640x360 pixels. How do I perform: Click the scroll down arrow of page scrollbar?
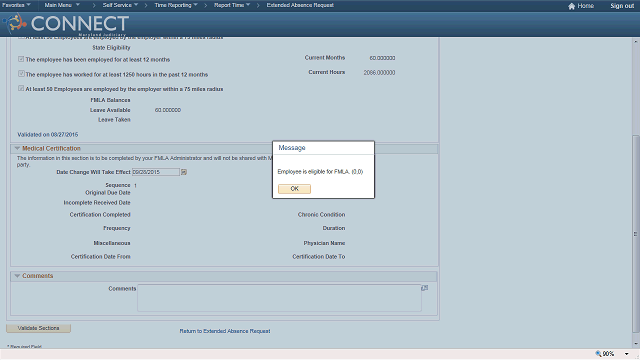[x=636, y=344]
